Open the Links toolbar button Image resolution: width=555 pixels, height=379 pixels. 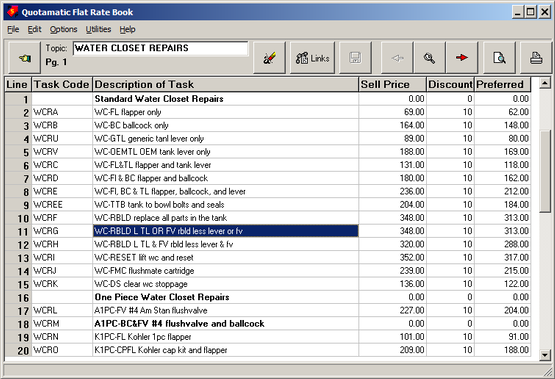pos(312,58)
